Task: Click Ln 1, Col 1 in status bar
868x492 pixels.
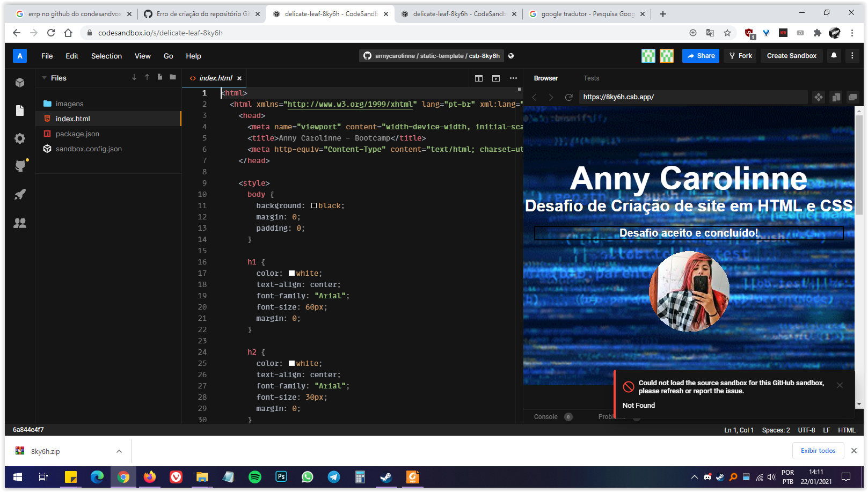Action: [x=739, y=430]
